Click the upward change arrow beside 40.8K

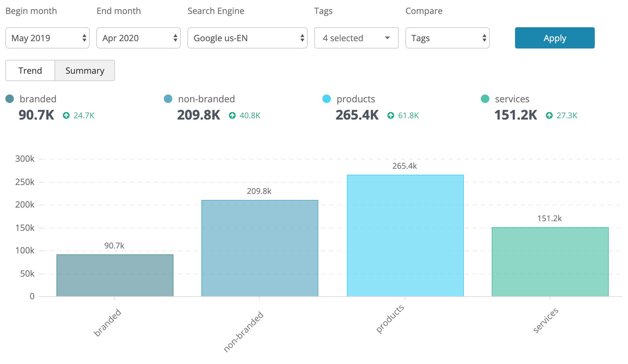click(x=232, y=116)
